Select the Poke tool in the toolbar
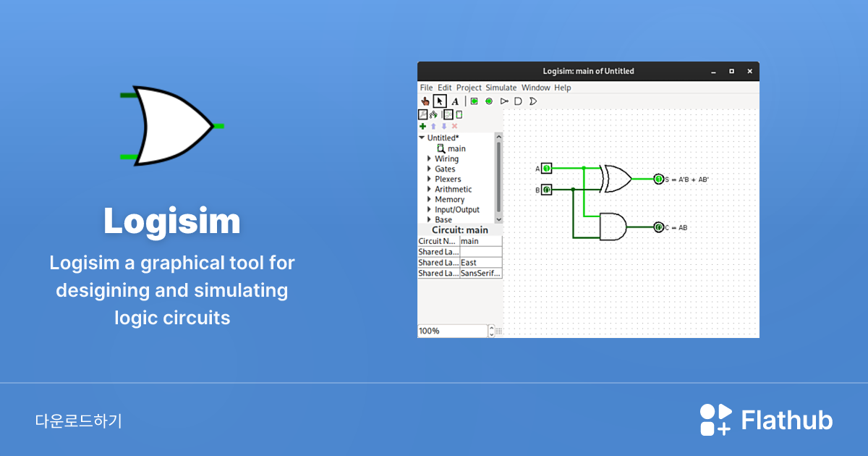Image resolution: width=868 pixels, height=456 pixels. 425,101
